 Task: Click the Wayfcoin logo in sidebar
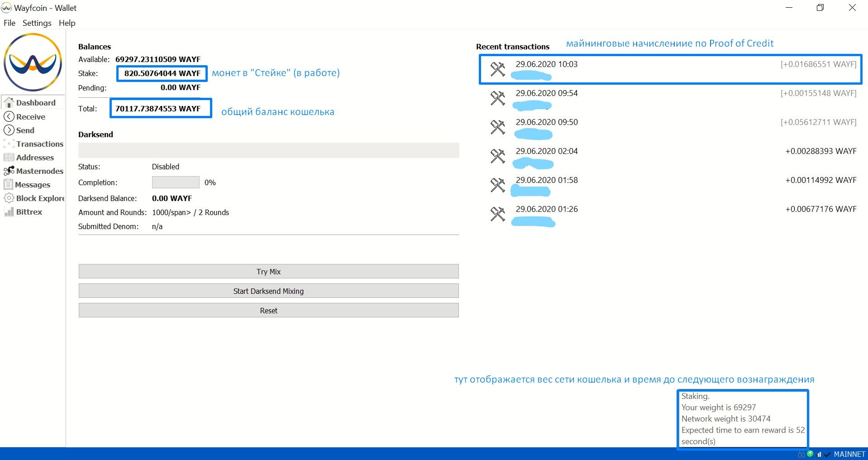coord(33,62)
